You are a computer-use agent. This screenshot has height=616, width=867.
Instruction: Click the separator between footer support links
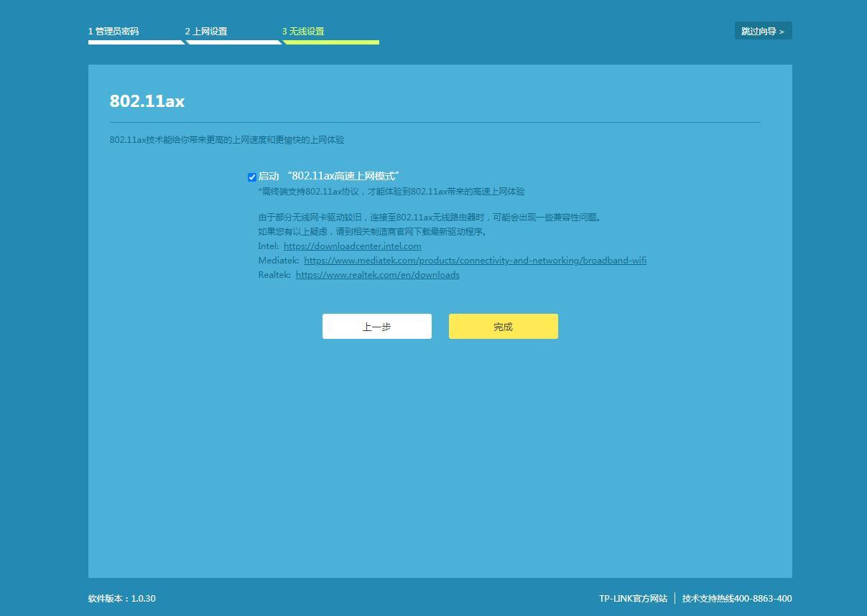tap(675, 598)
